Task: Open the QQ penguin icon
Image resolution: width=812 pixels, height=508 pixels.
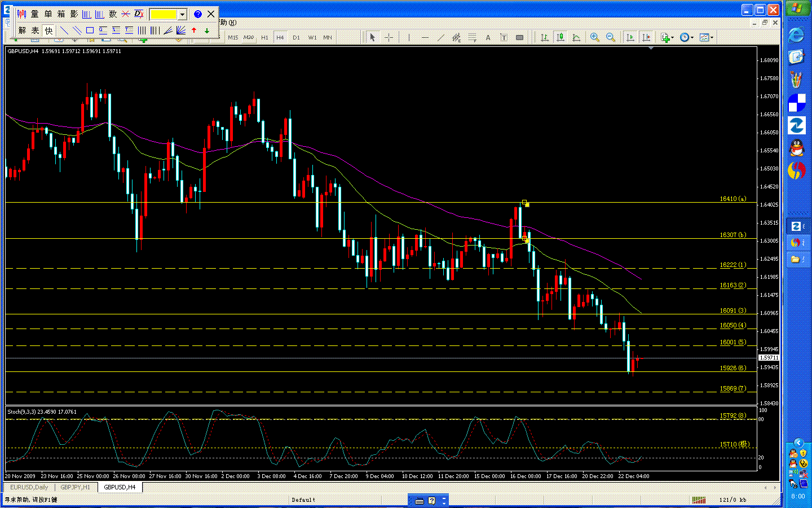Action: click(x=796, y=148)
